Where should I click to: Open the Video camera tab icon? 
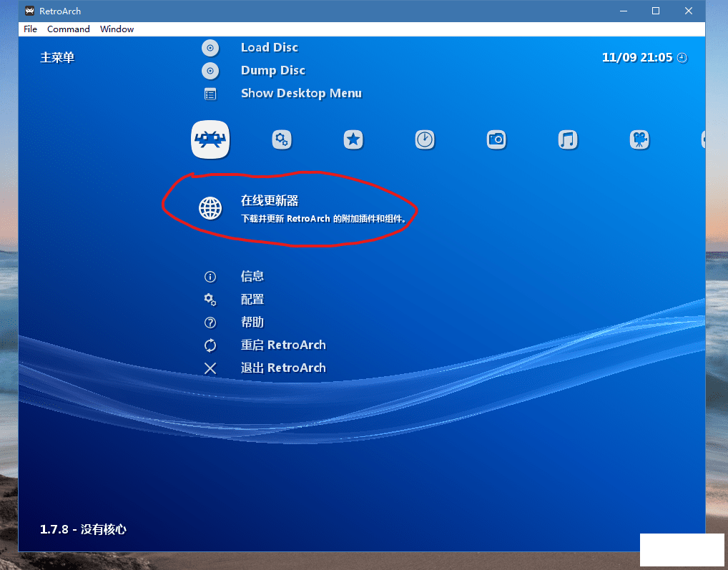[639, 139]
